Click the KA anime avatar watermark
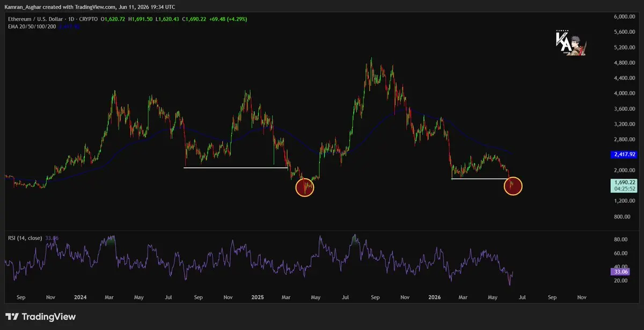 click(x=570, y=44)
